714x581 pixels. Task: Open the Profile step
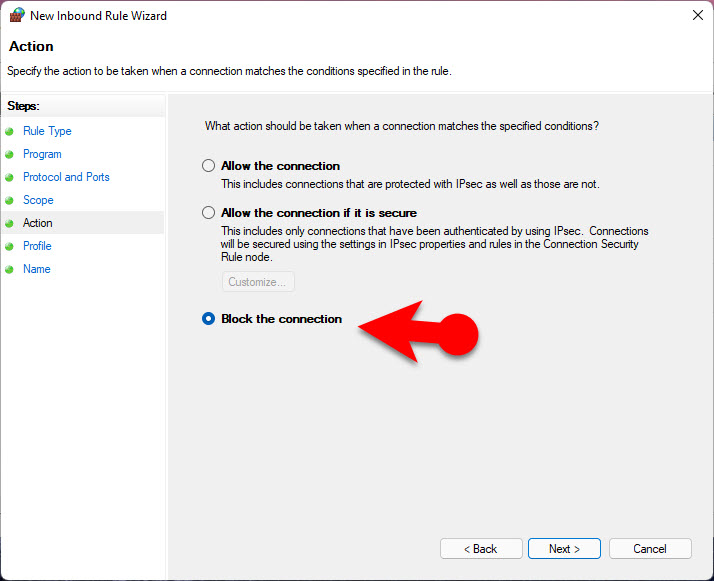click(37, 246)
